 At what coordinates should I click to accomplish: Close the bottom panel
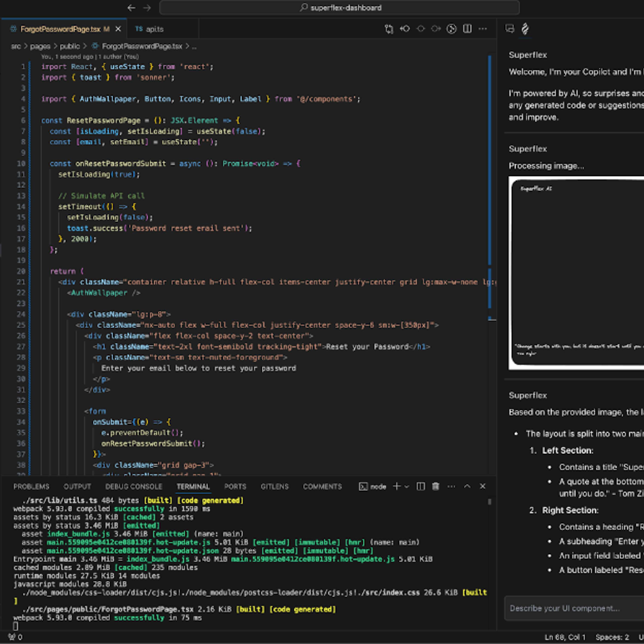click(x=482, y=486)
